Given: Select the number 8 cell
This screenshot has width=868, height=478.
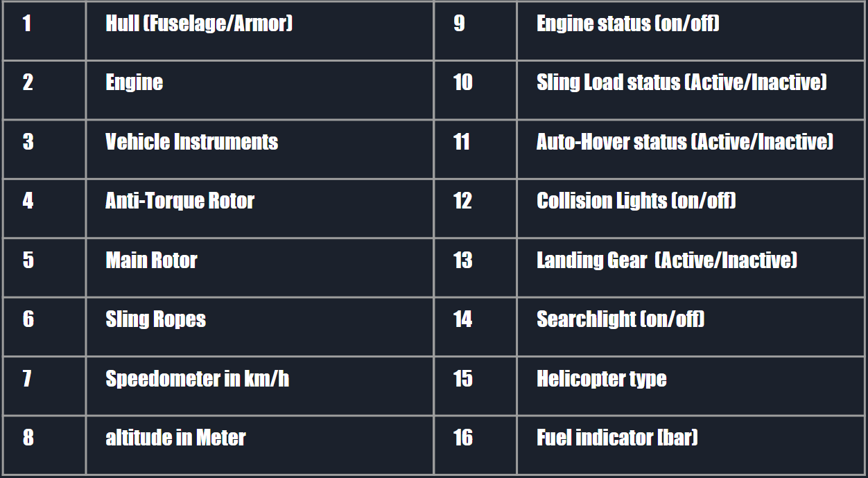Looking at the screenshot, I should 28,438.
